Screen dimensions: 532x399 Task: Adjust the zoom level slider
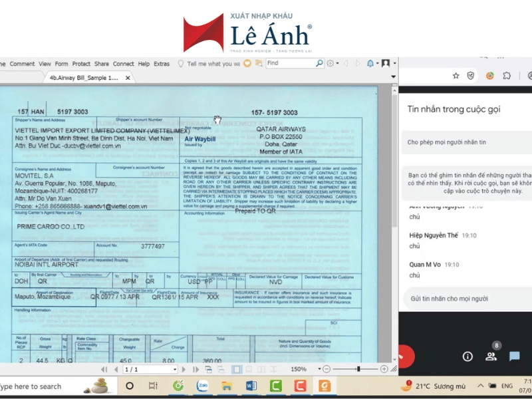pyautogui.click(x=358, y=369)
